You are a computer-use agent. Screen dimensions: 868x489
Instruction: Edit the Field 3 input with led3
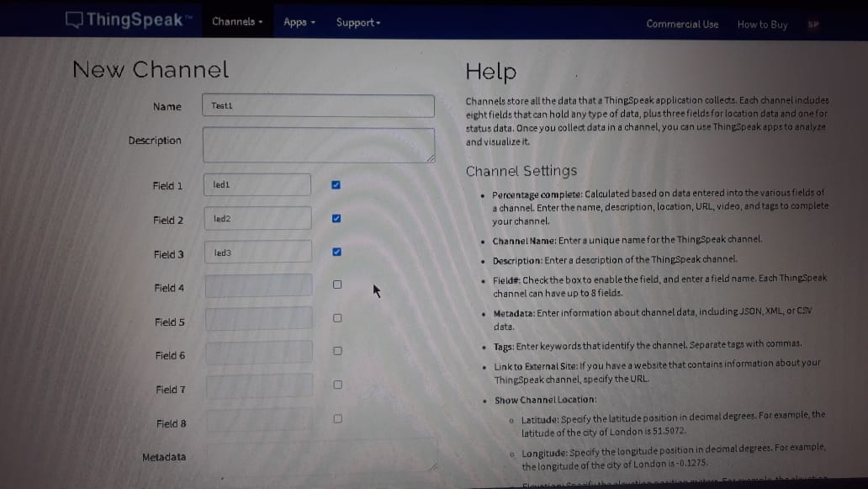click(258, 252)
